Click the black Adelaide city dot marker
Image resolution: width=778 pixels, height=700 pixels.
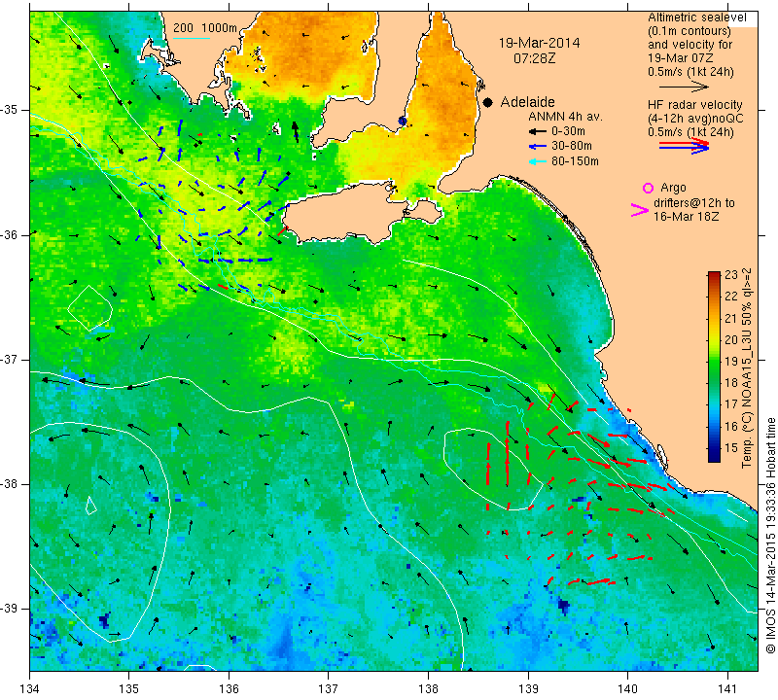(x=488, y=103)
